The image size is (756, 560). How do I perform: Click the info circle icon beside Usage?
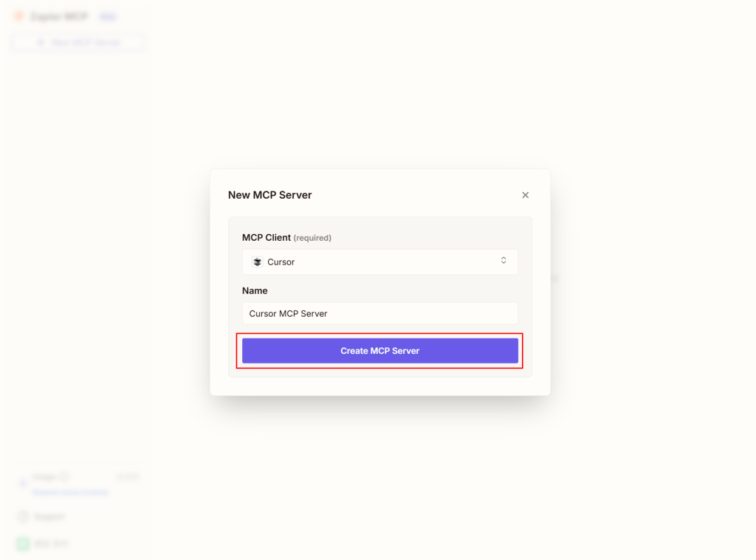point(64,477)
